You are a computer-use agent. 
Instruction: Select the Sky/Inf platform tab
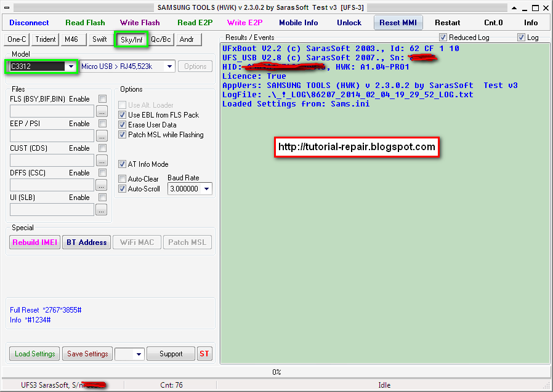[131, 39]
